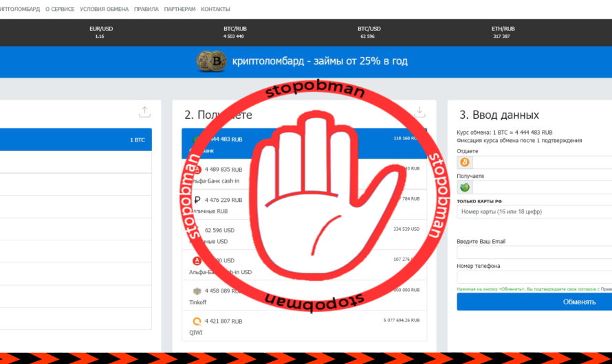Click the green Sberbank icon under Получаете field

[465, 187]
